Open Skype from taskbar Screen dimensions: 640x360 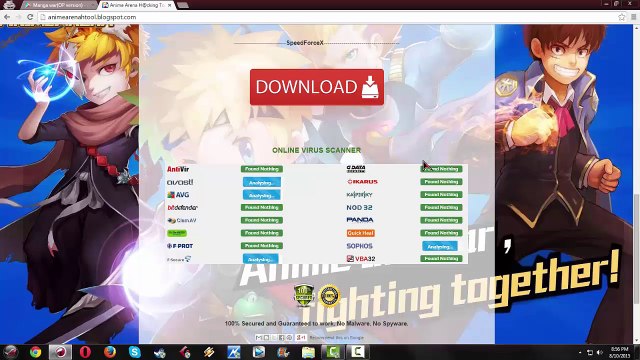click(134, 352)
